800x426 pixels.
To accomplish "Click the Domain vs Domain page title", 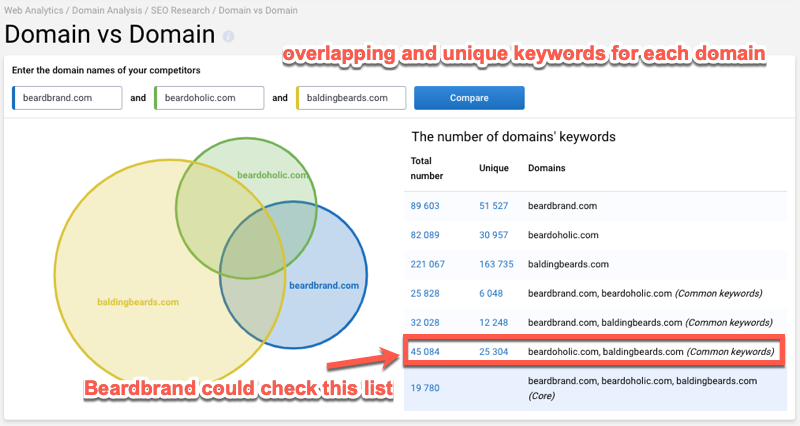I will (110, 35).
